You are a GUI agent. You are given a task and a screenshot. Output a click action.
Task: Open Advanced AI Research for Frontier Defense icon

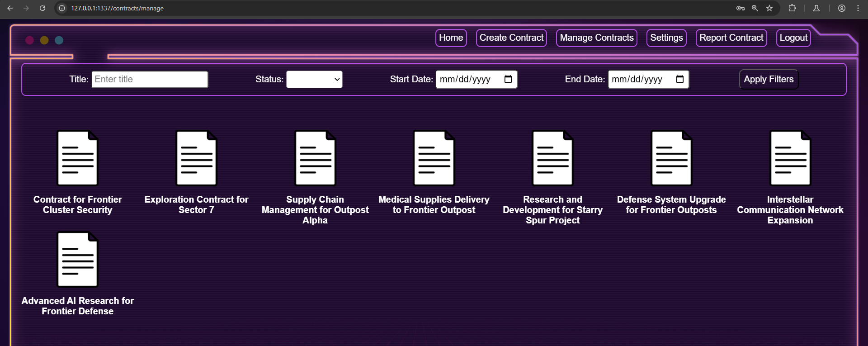click(x=77, y=260)
